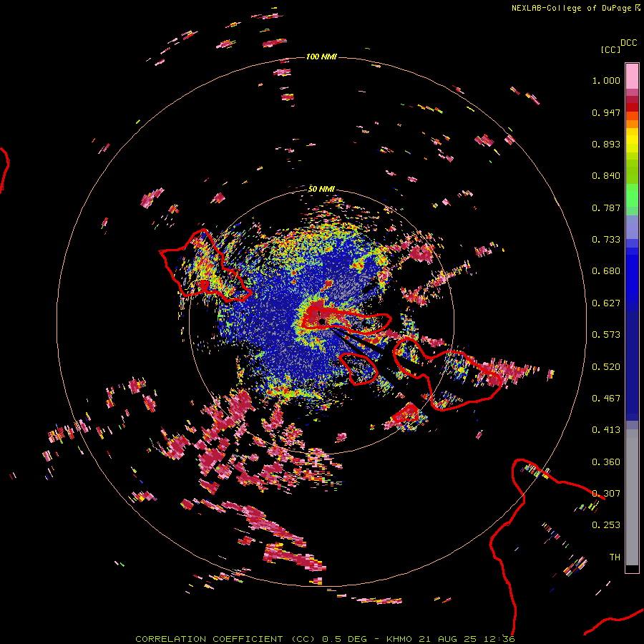Click the 50 NMI range ring label
Viewport: 644px width, 644px height.
point(321,189)
